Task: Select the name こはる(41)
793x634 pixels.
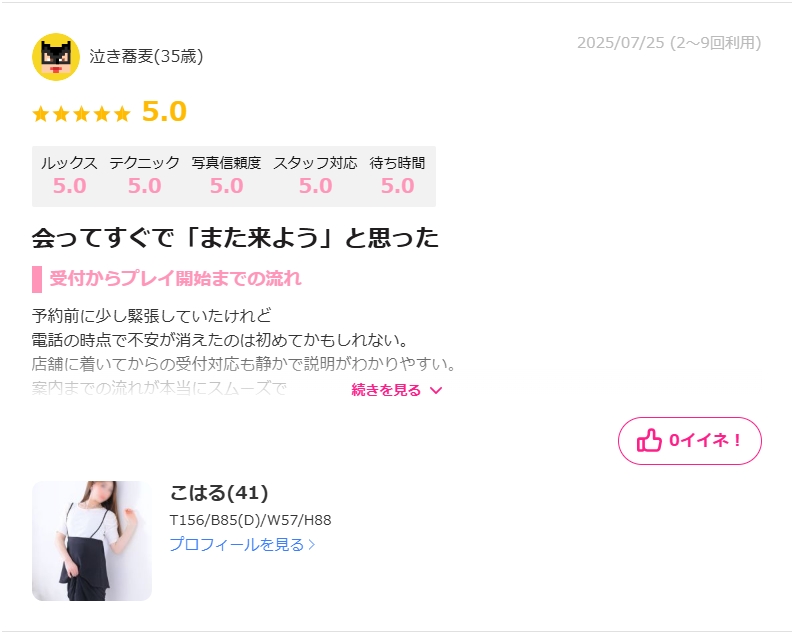Action: coord(219,492)
